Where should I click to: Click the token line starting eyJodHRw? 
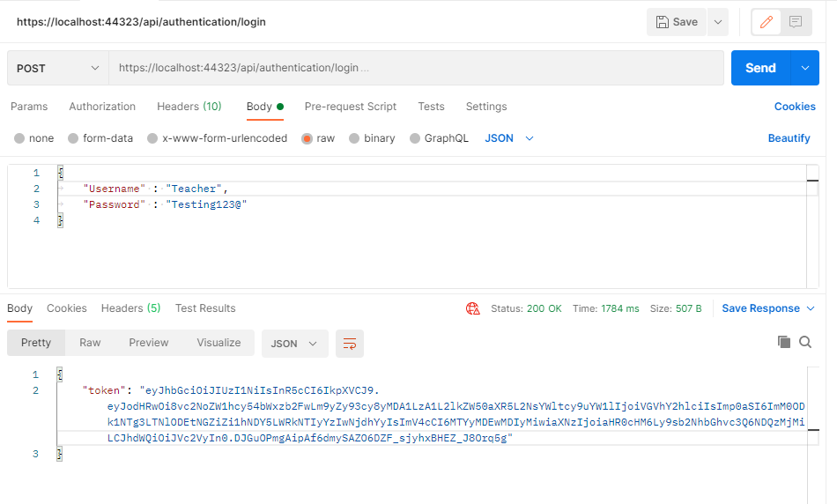456,406
